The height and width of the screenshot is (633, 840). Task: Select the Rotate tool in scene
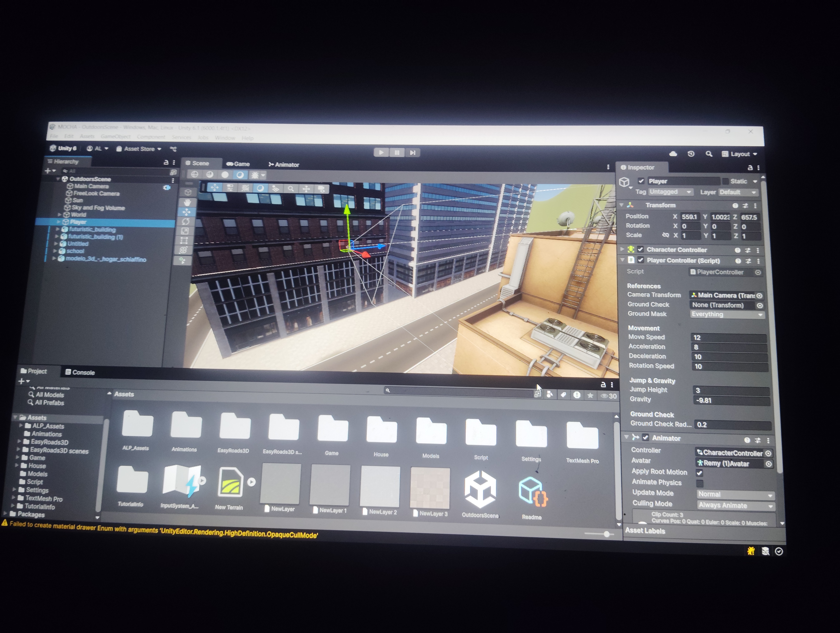click(186, 221)
